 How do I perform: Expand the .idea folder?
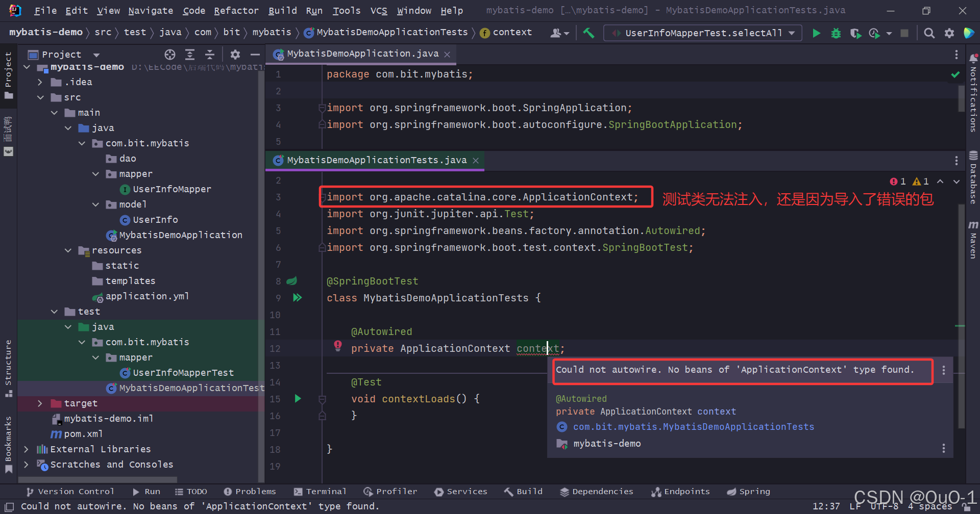click(40, 82)
